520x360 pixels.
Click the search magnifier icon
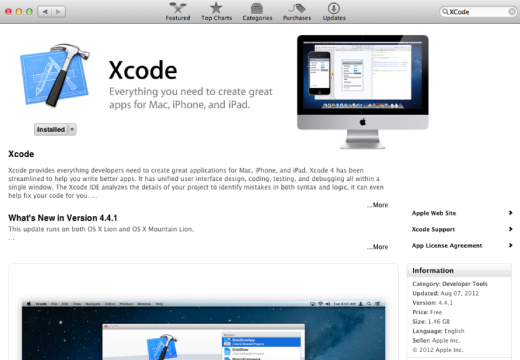[445, 12]
